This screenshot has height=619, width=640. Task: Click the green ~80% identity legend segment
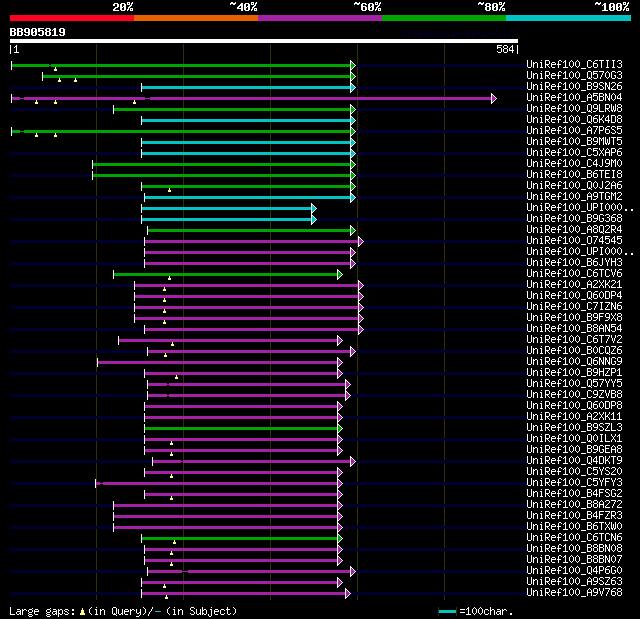[x=443, y=18]
